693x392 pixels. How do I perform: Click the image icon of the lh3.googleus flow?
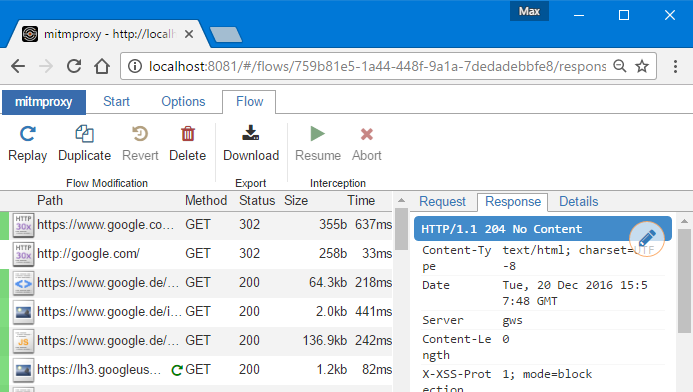[x=23, y=370]
